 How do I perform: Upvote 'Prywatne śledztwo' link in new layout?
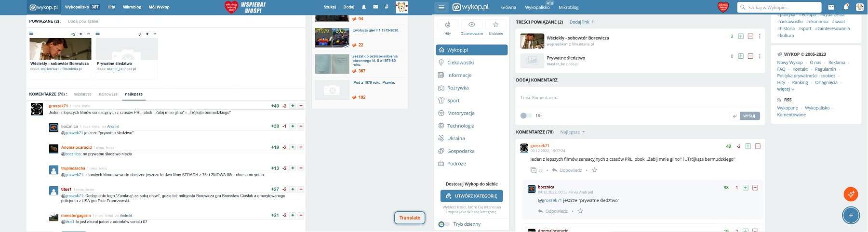click(x=741, y=56)
